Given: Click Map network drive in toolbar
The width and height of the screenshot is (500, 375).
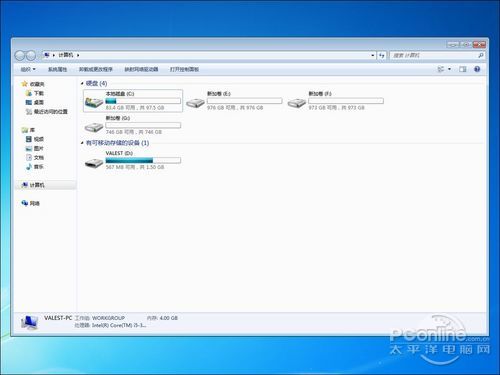Looking at the screenshot, I should pos(141,69).
